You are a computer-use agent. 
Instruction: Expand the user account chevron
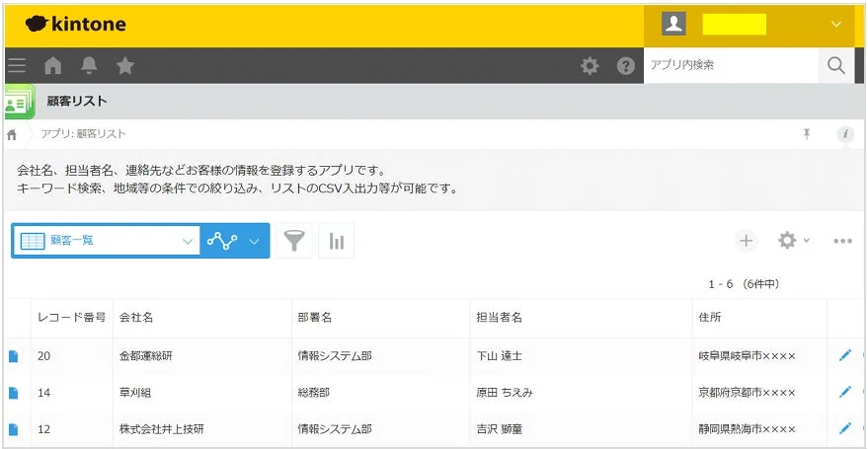tap(836, 24)
